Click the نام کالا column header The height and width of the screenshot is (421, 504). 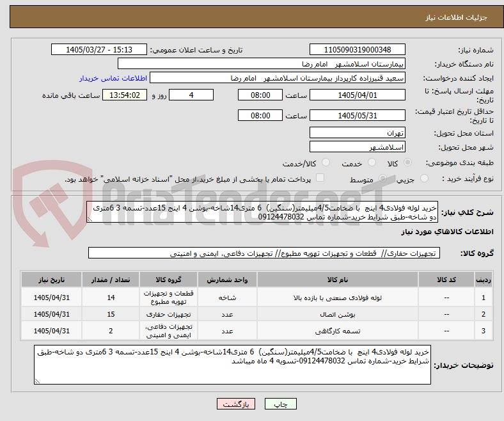338,280
